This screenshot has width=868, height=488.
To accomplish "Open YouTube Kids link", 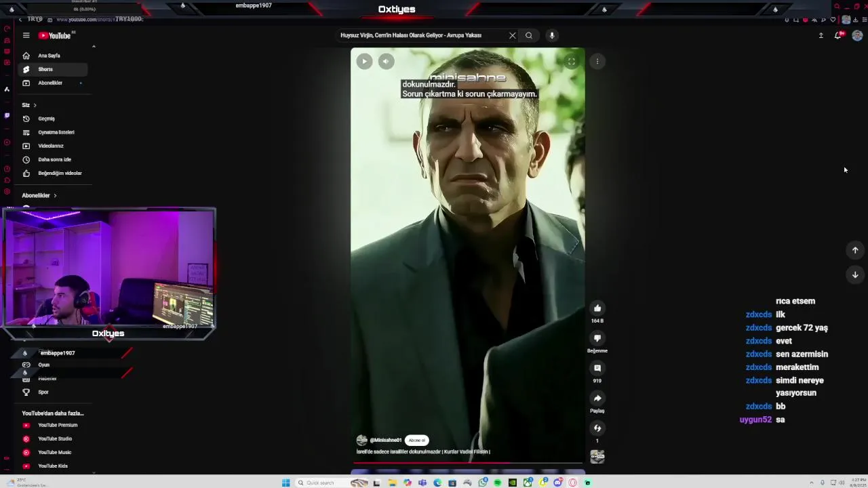I will [52, 466].
